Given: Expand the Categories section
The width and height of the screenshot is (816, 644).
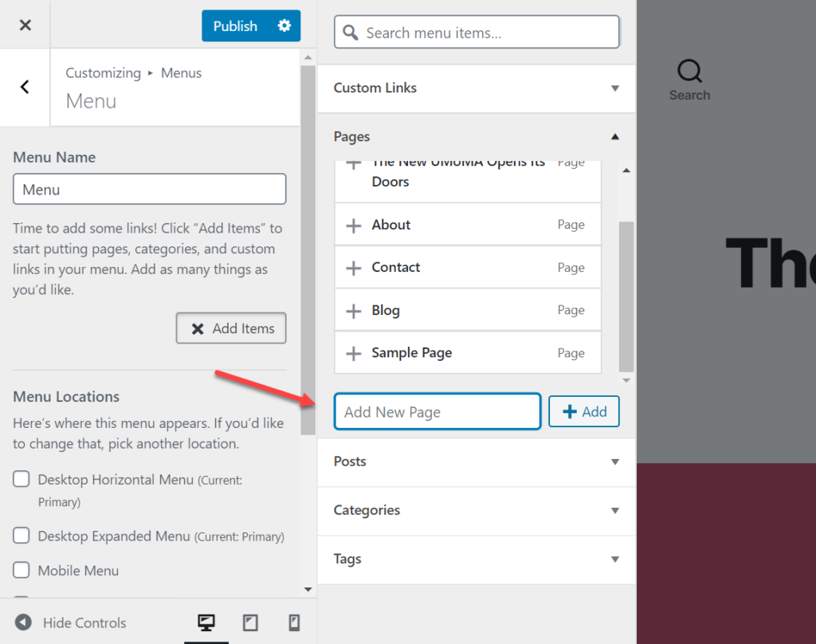Looking at the screenshot, I should (477, 510).
